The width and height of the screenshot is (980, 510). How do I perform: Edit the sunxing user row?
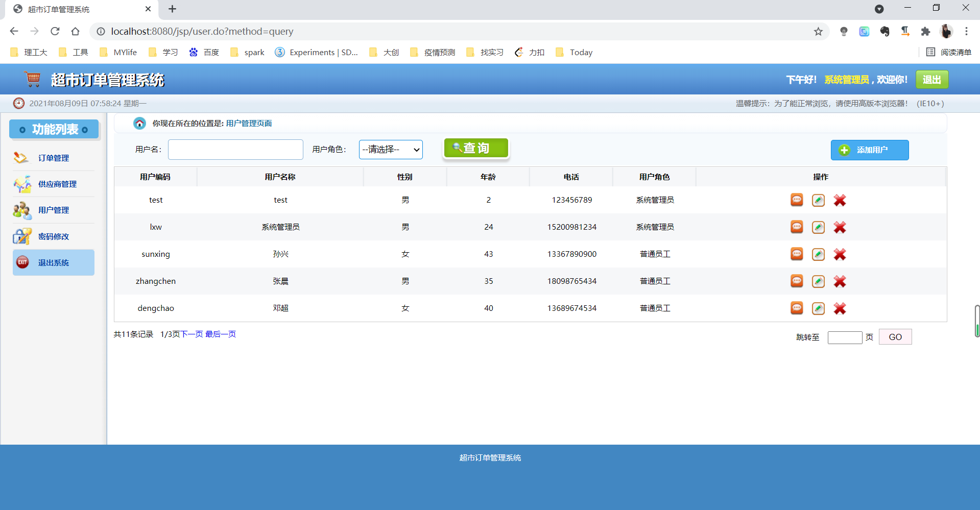[818, 254]
